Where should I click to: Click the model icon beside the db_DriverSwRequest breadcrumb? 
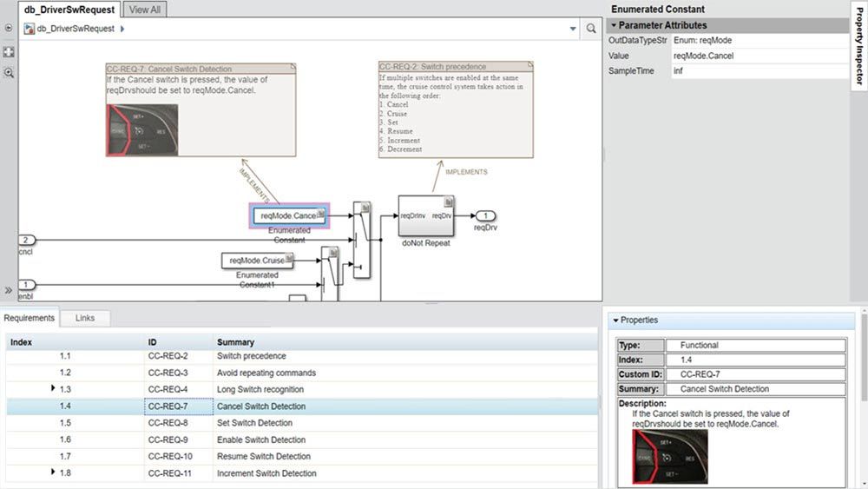(30, 29)
